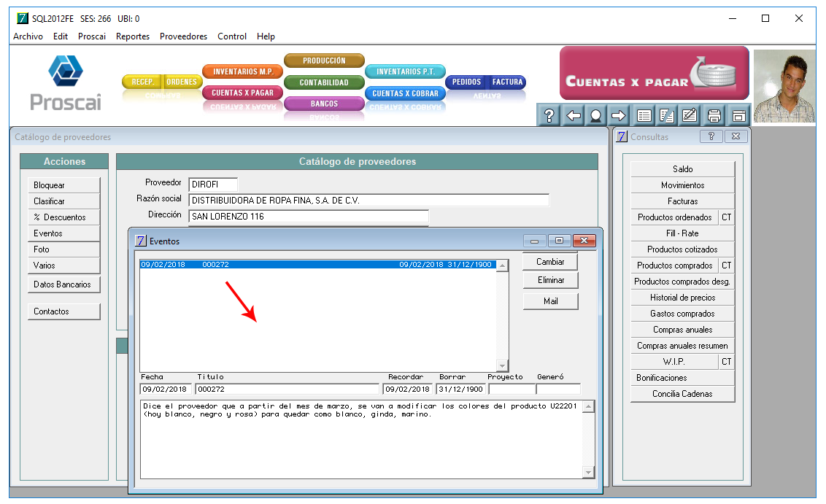Click the printer toolbar icon
The width and height of the screenshot is (826, 504).
tap(714, 115)
